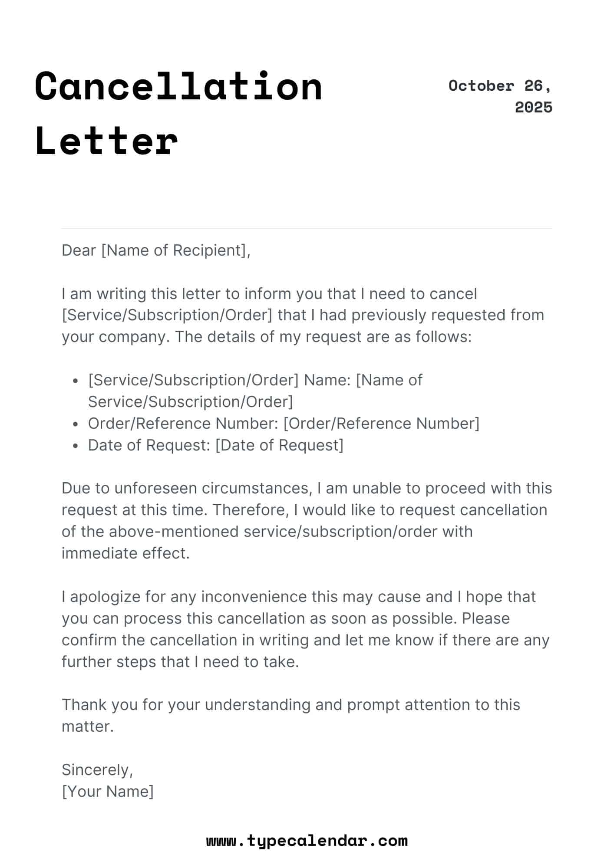Click the words "immediate effect." in the letter
This screenshot has height=868, width=614.
(125, 553)
